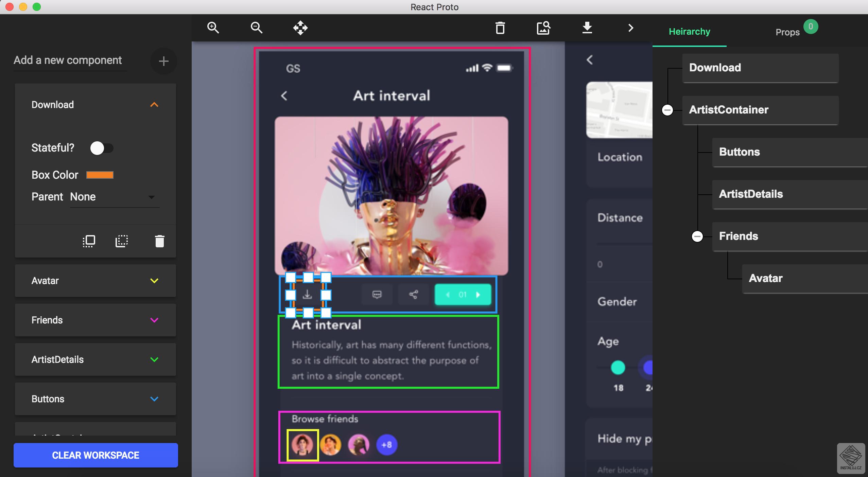Viewport: 868px width, 477px height.
Task: Click the marquee selection icon in the Download card
Action: (x=122, y=241)
